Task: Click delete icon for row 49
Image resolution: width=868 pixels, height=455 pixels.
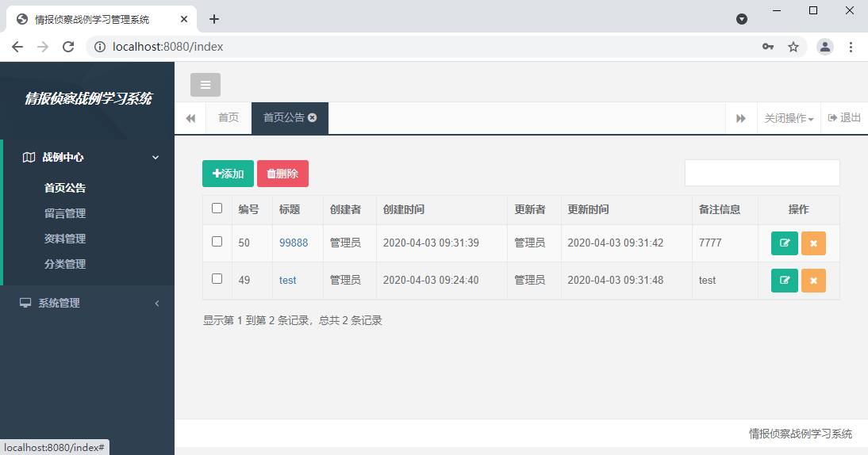Action: click(813, 281)
